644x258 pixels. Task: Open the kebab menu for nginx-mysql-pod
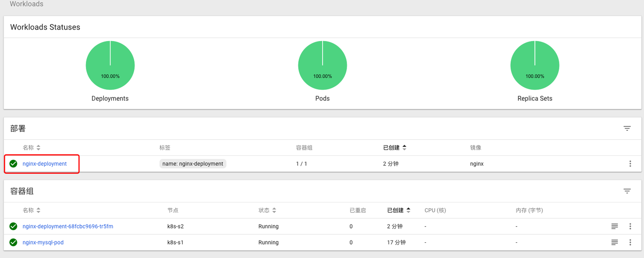coord(630,242)
